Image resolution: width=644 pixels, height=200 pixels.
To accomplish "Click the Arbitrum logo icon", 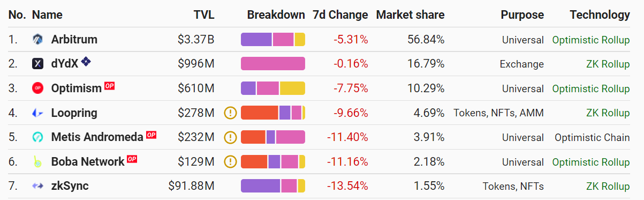I will (37, 39).
